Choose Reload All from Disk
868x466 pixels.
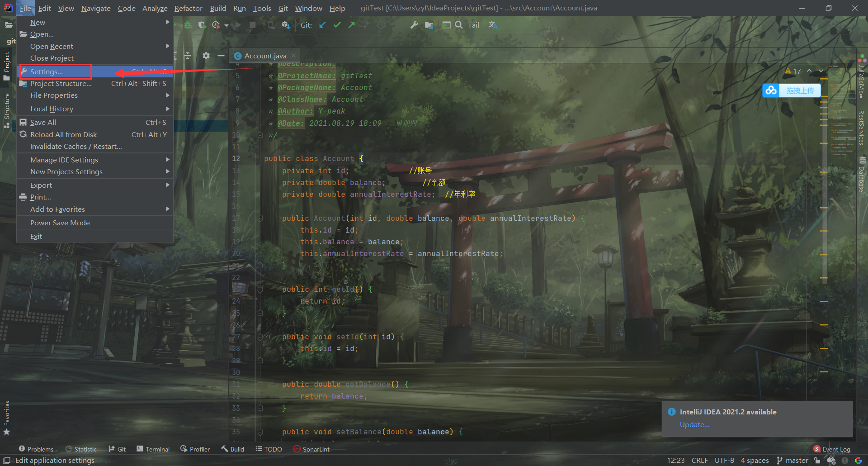pos(95,134)
